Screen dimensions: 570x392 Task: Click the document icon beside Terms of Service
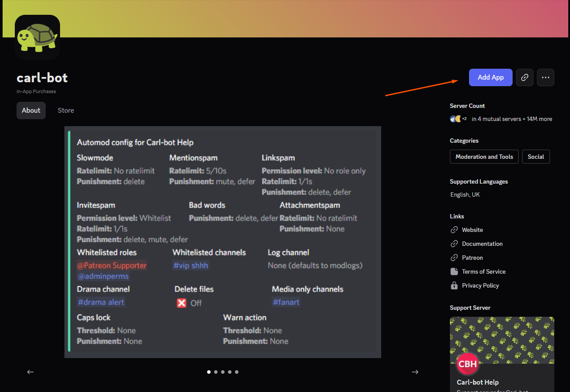tap(454, 271)
